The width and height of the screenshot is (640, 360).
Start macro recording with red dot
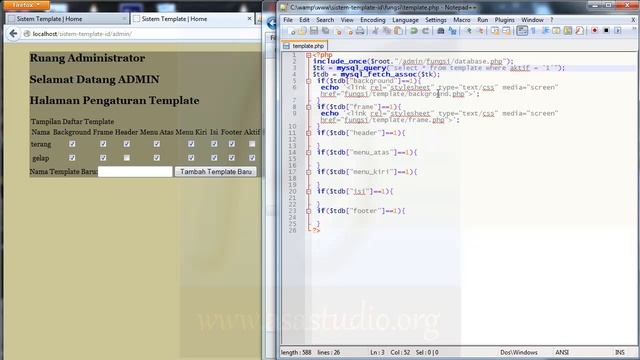[x=595, y=31]
